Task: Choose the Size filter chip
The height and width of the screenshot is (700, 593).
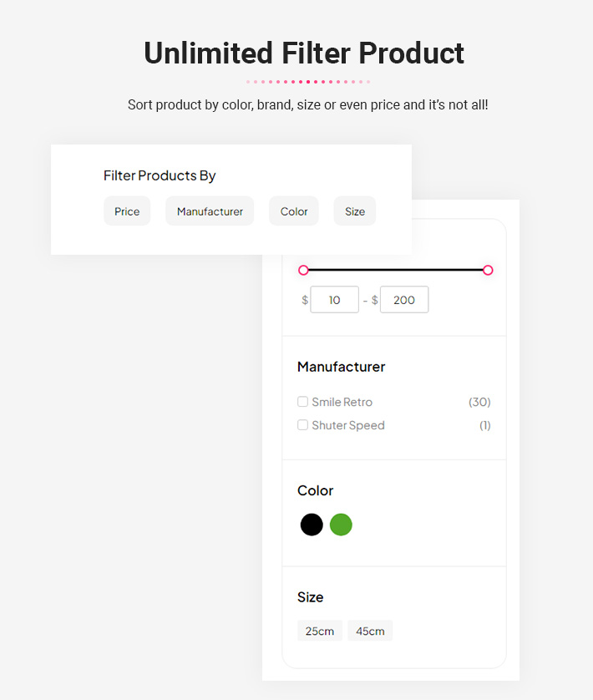Action: pyautogui.click(x=355, y=211)
